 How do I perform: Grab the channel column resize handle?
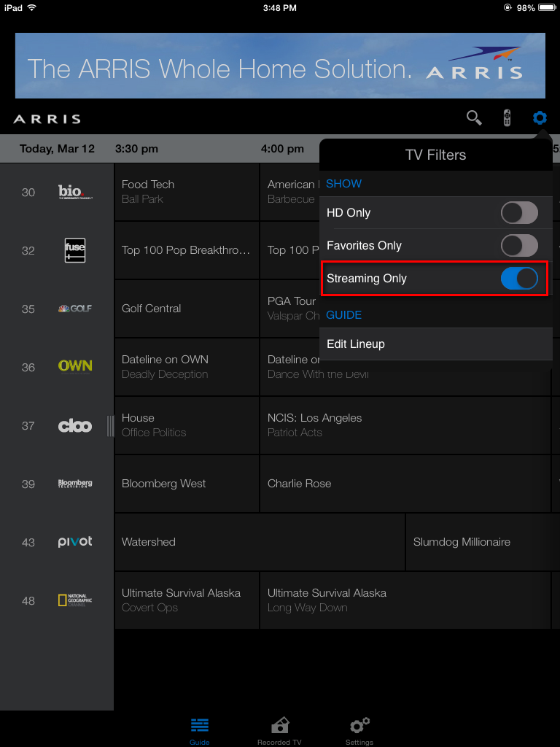111,425
